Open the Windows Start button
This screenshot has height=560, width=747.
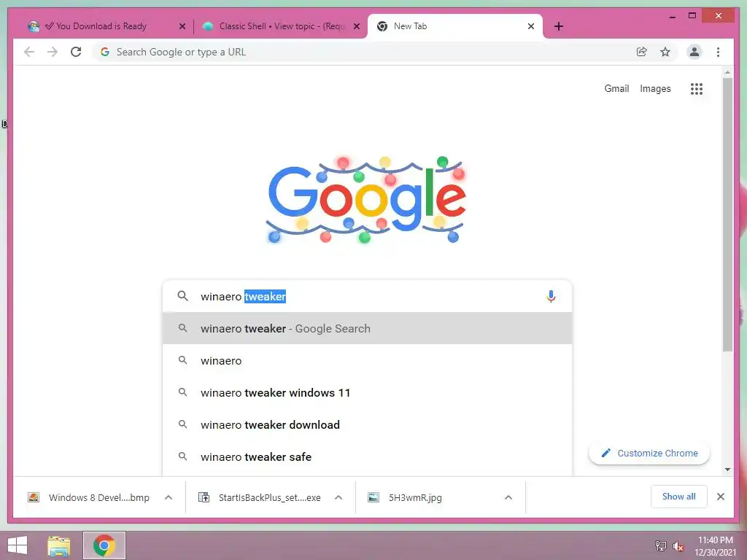(x=18, y=545)
